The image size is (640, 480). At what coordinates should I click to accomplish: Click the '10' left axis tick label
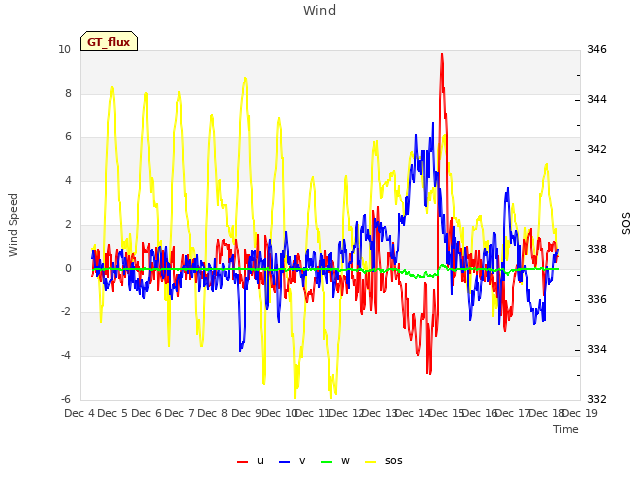tap(64, 49)
